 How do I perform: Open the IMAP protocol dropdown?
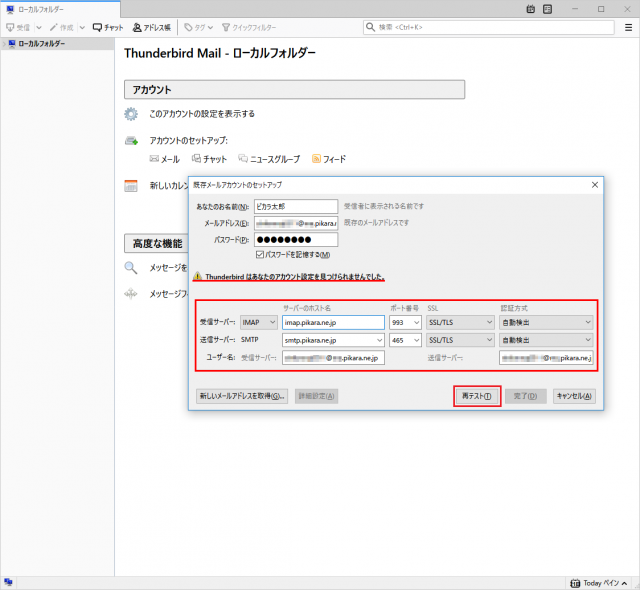click(x=258, y=322)
